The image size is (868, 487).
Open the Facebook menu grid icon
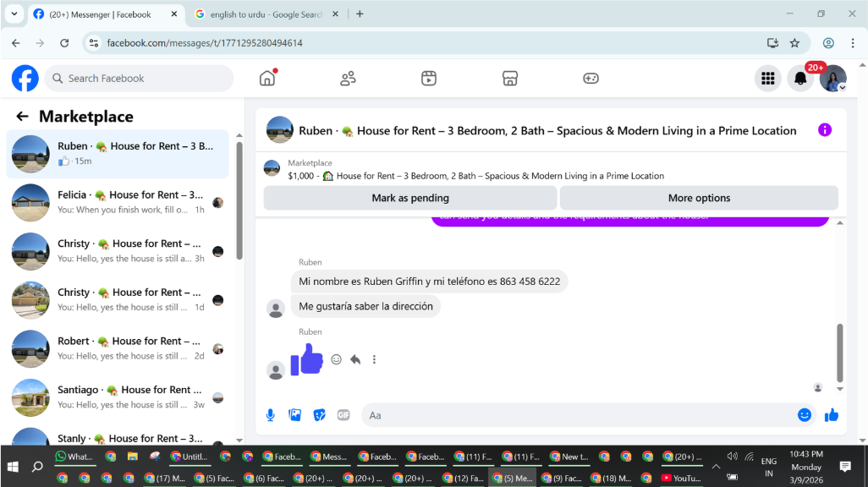point(768,79)
